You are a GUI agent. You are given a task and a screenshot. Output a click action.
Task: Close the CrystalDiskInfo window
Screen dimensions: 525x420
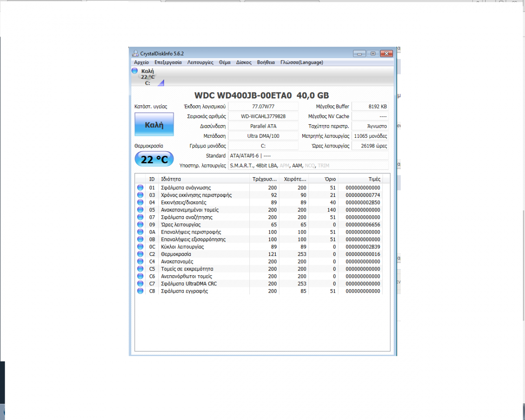(386, 53)
